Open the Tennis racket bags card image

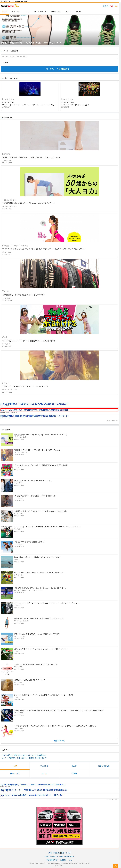pyautogui.click(x=59, y=273)
